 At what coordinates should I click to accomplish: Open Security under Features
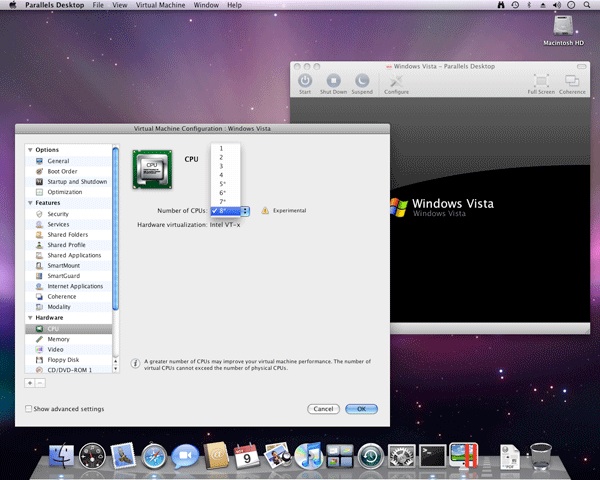68,214
